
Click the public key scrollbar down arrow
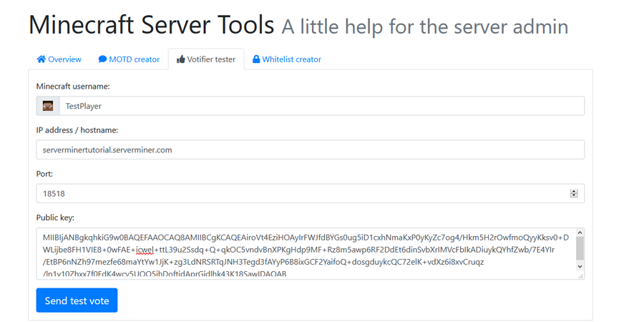pos(580,267)
